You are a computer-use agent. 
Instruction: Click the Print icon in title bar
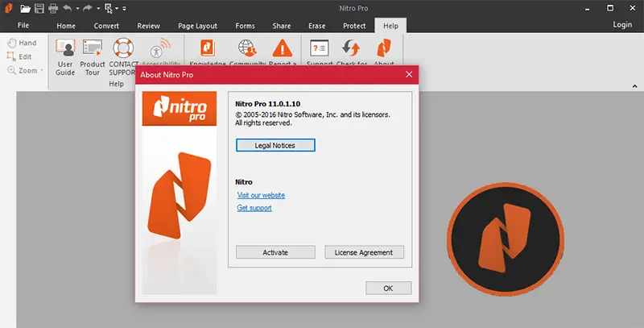(x=53, y=8)
